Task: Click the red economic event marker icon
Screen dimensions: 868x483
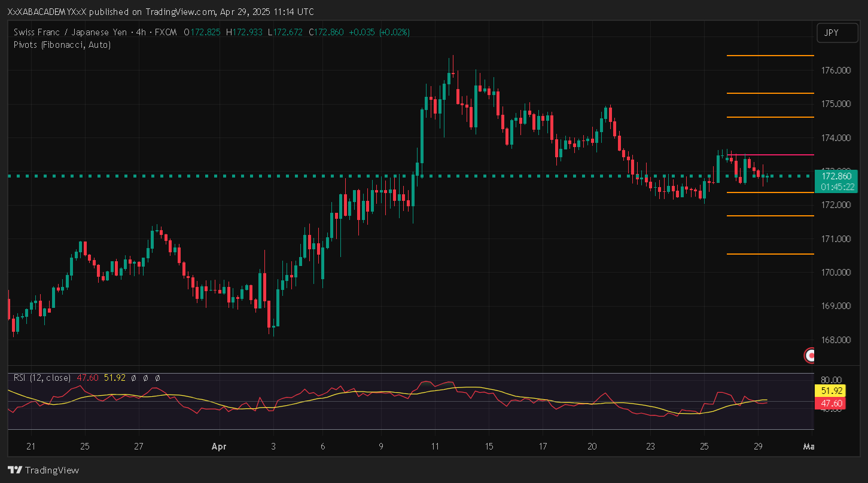Action: [811, 356]
